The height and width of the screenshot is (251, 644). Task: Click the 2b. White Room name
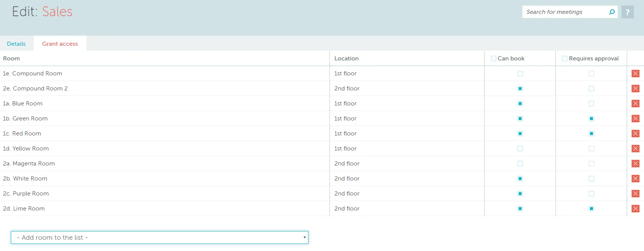25,179
